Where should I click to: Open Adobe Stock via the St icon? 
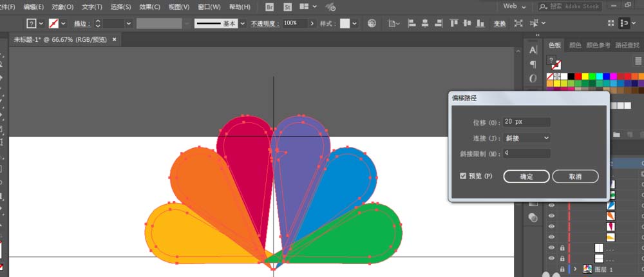pyautogui.click(x=287, y=7)
